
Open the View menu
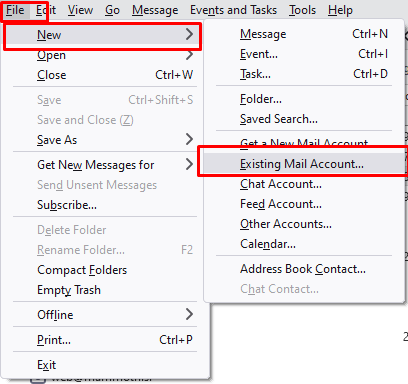(80, 10)
